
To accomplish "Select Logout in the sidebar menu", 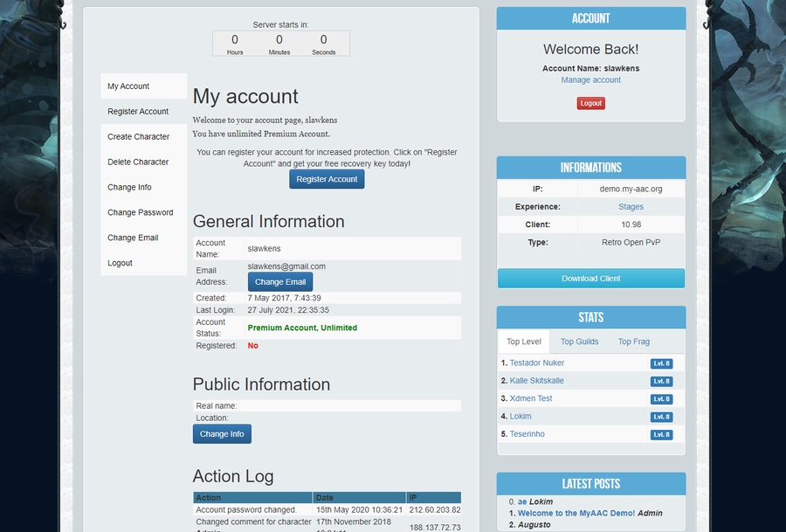I will [x=120, y=264].
